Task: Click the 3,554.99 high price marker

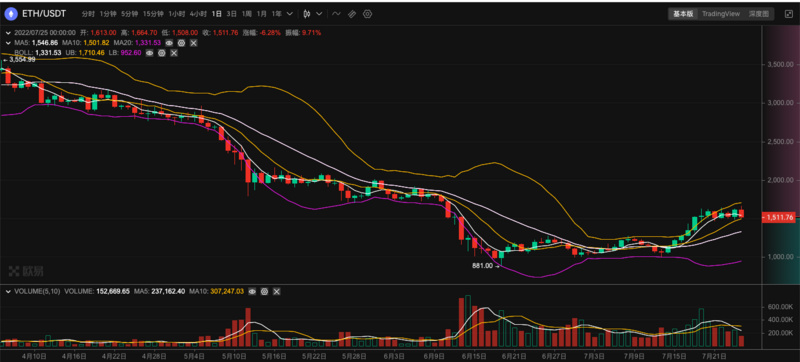Action: pos(21,60)
